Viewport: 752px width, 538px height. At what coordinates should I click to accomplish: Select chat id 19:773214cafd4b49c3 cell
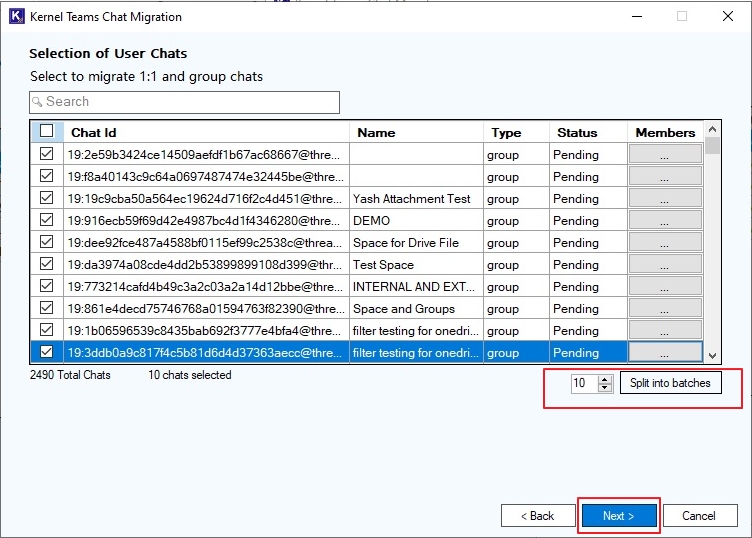pos(206,287)
